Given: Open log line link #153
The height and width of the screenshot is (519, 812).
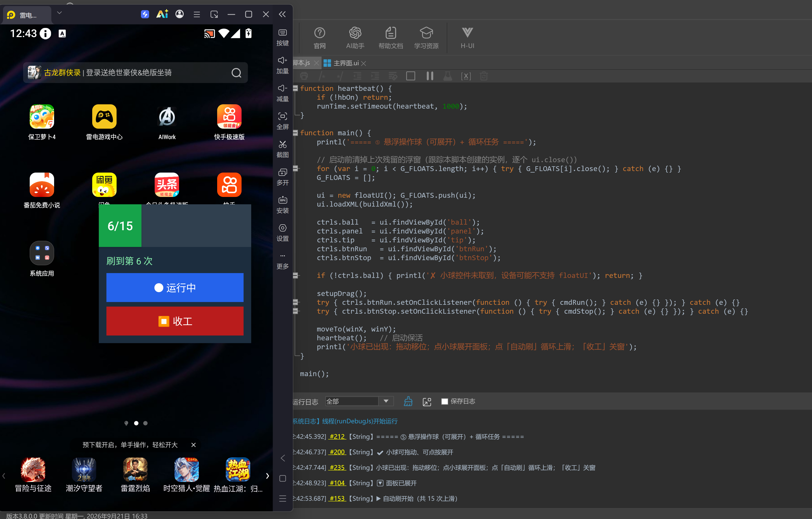Looking at the screenshot, I should 337,498.
